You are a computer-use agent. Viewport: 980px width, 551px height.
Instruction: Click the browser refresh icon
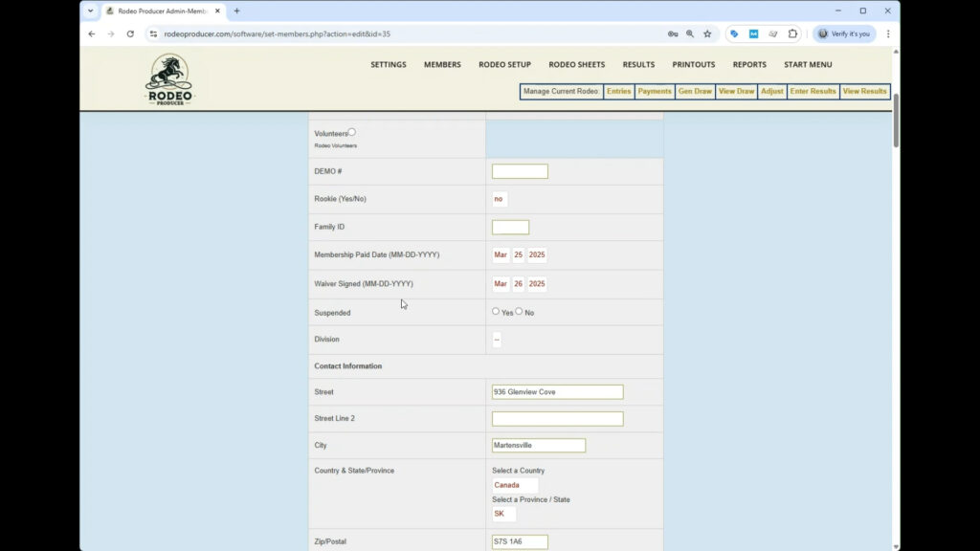pyautogui.click(x=131, y=33)
